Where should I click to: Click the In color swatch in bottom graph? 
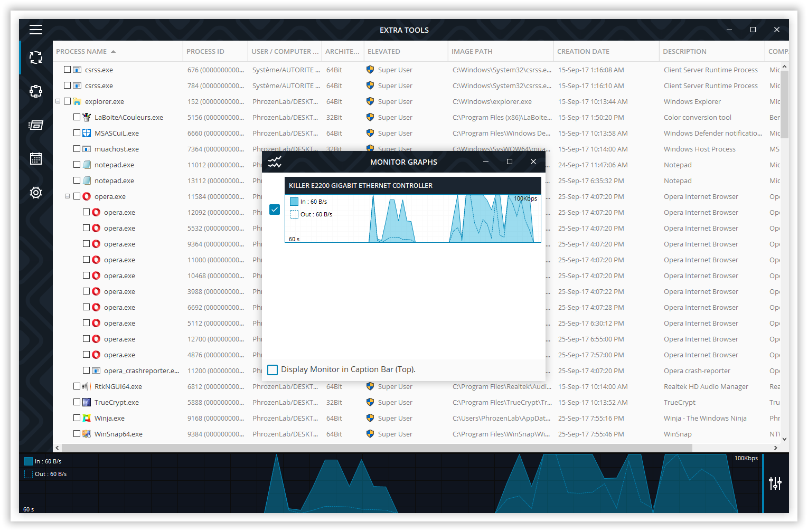[x=29, y=461]
